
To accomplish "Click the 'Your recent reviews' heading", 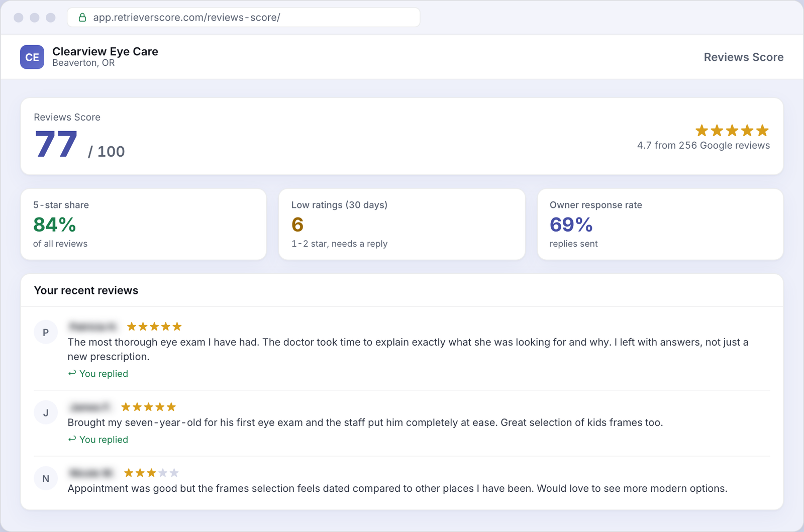I will coord(86,290).
